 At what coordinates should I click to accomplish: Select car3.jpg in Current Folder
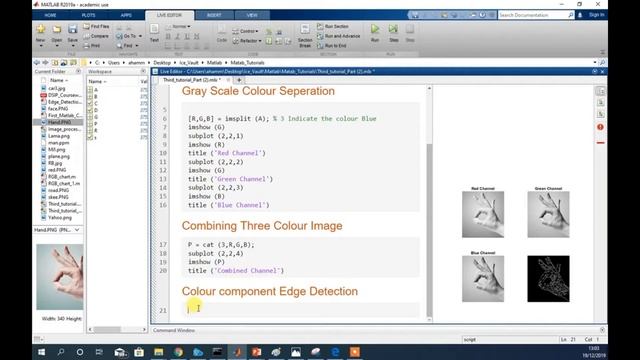57,88
